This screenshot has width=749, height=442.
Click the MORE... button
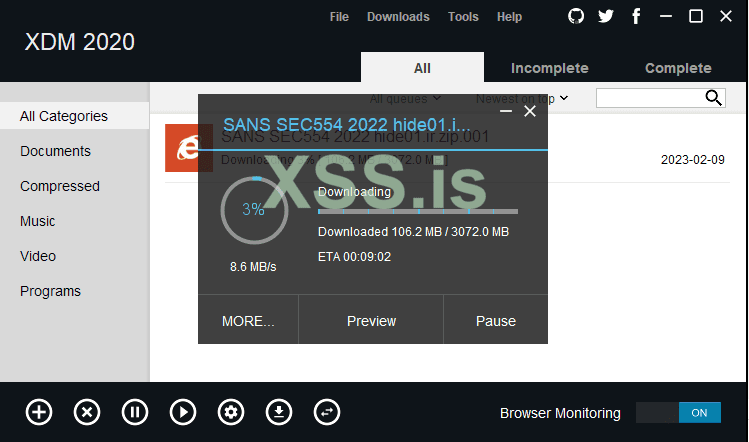click(x=248, y=320)
